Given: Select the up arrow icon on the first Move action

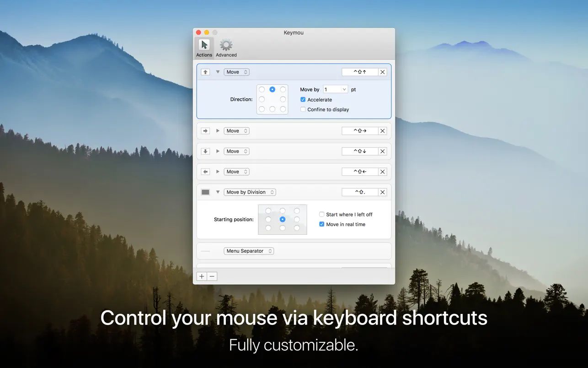Looking at the screenshot, I should click(205, 72).
